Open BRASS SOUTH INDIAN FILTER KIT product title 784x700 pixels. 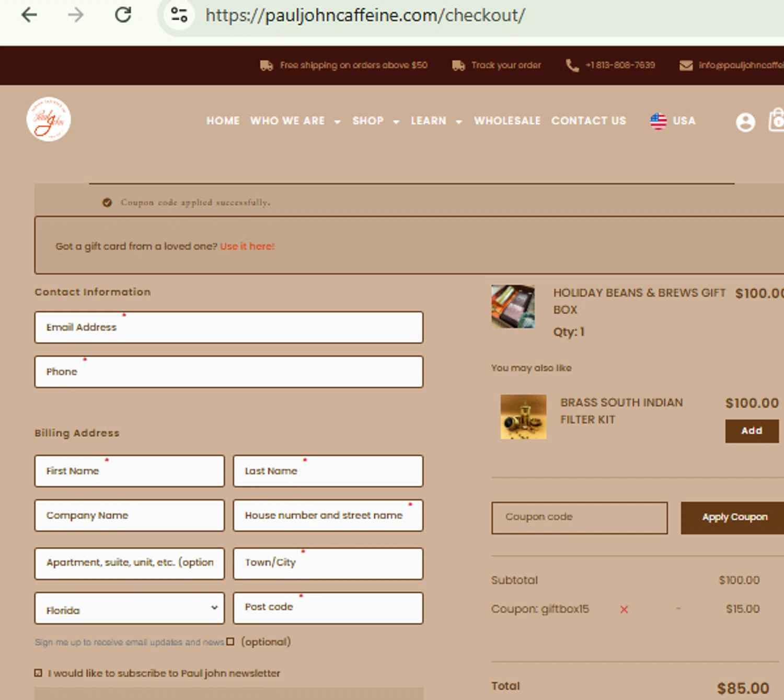click(x=621, y=411)
